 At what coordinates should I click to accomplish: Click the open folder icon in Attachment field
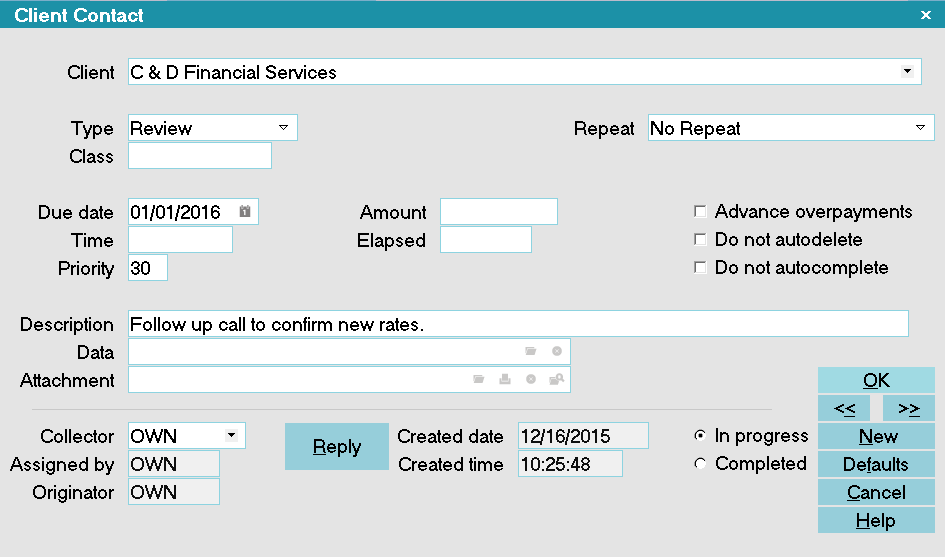click(x=479, y=379)
